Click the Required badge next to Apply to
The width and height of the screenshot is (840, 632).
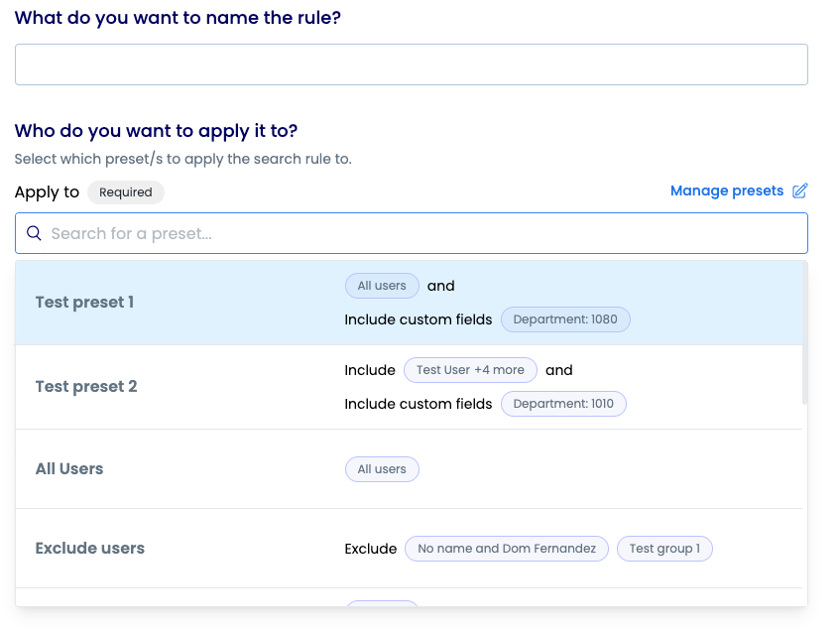pos(126,192)
